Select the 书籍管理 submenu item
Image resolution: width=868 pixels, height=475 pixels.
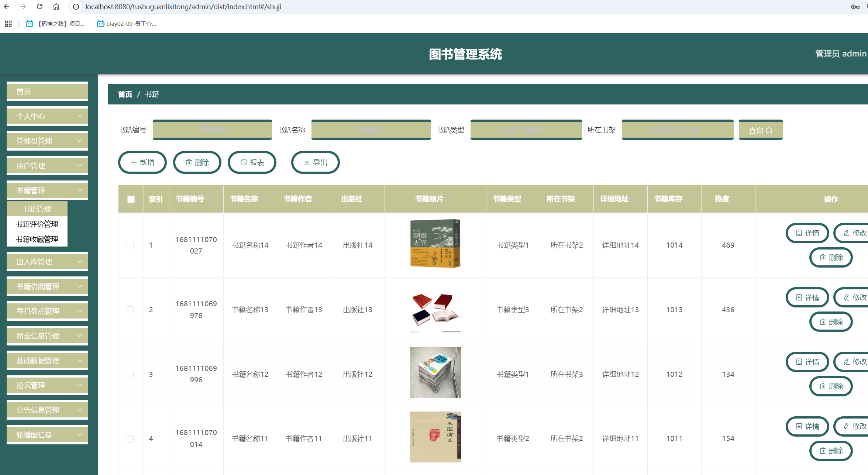coord(37,209)
